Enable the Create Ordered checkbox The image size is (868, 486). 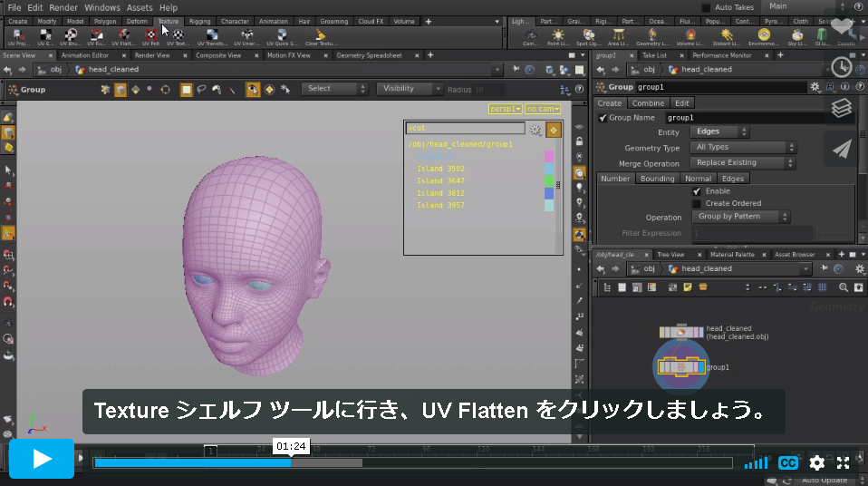click(697, 203)
